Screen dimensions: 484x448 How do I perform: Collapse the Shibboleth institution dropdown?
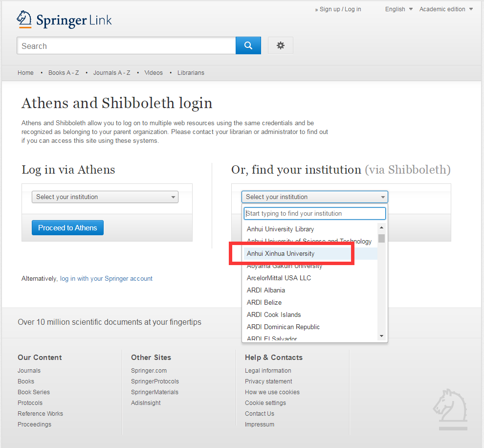(314, 197)
